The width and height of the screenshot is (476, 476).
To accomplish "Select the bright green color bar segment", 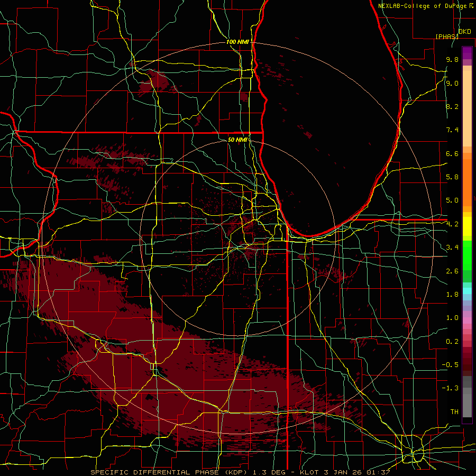I will (467, 255).
